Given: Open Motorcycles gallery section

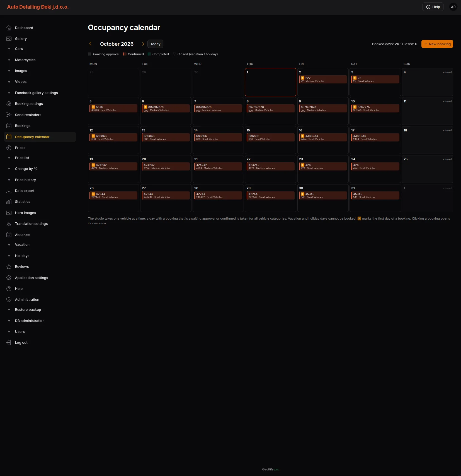Looking at the screenshot, I should point(25,60).
